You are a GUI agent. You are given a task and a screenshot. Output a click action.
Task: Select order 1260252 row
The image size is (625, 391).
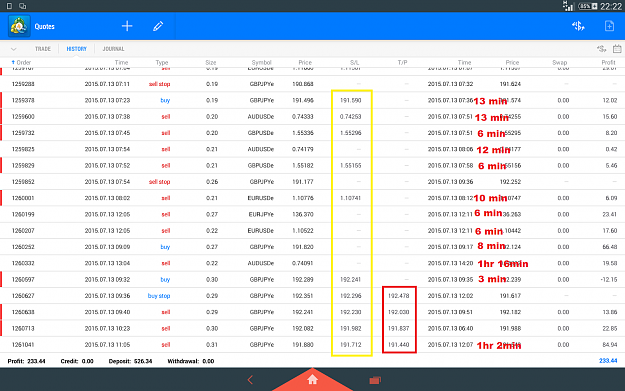click(312, 247)
